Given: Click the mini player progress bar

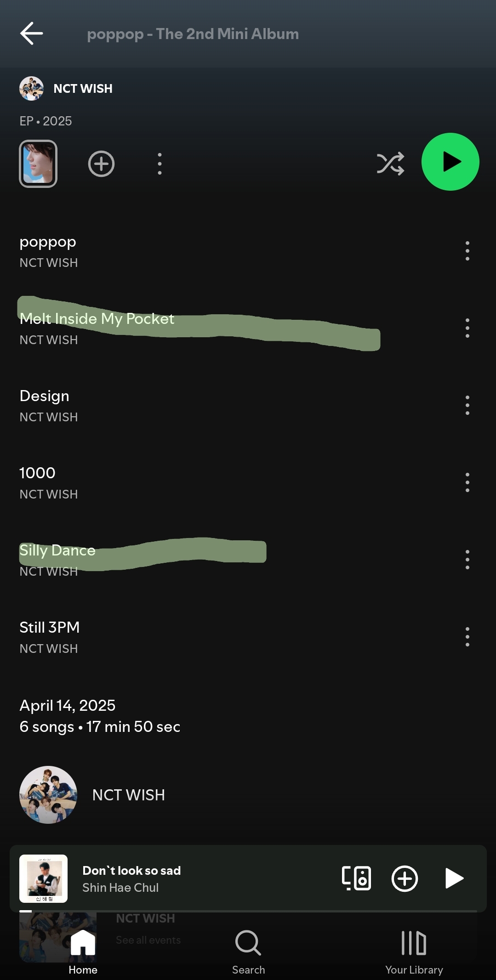Looking at the screenshot, I should point(248,911).
